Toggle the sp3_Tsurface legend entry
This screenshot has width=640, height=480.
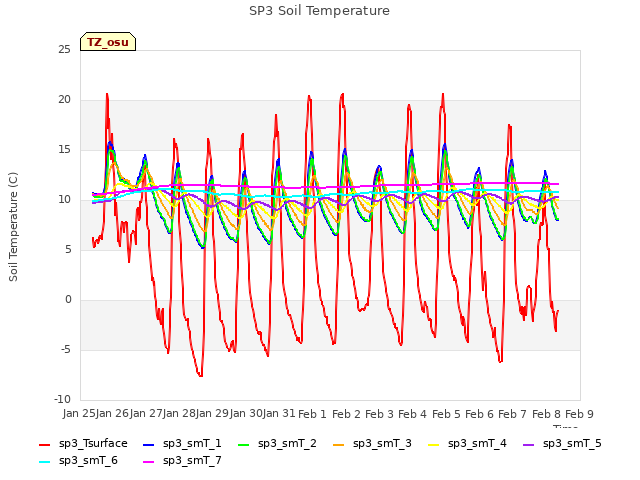tap(83, 444)
